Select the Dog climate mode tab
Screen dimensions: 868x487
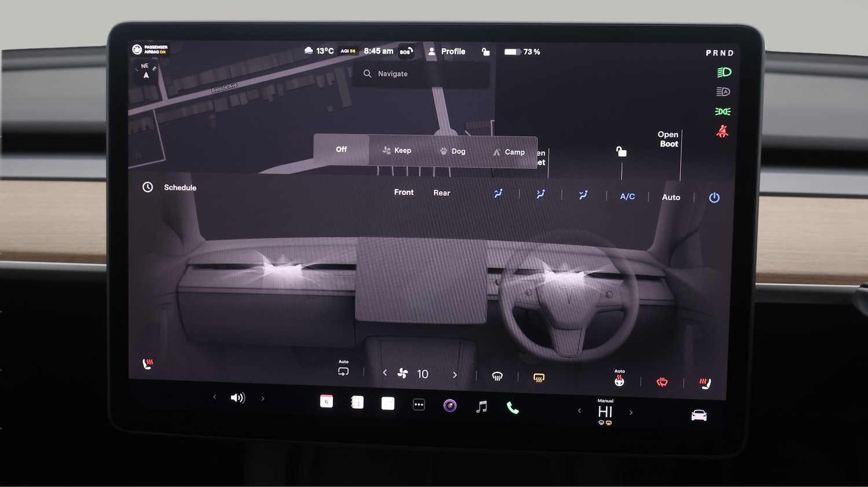pyautogui.click(x=452, y=151)
